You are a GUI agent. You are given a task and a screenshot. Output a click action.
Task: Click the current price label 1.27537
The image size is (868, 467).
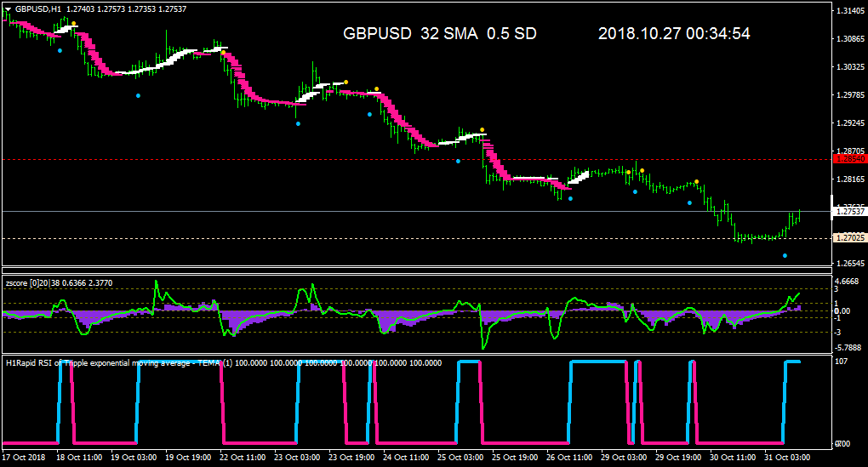tap(850, 211)
